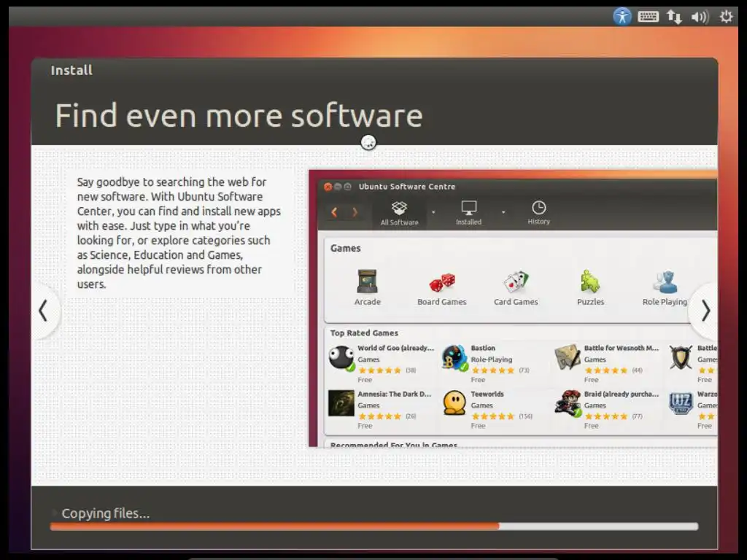This screenshot has width=747, height=560.
Task: Click the 'Role-Playing' label under Bastion
Action: pyautogui.click(x=492, y=359)
